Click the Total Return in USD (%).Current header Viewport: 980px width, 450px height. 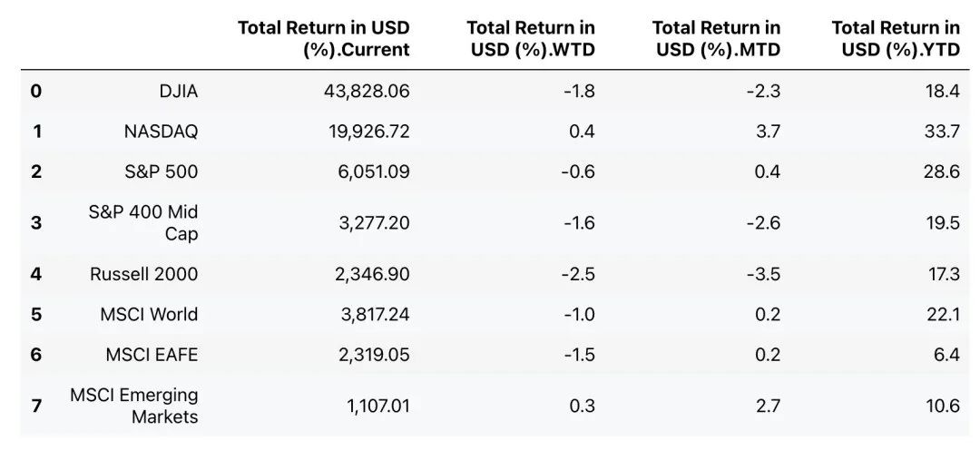[323, 39]
